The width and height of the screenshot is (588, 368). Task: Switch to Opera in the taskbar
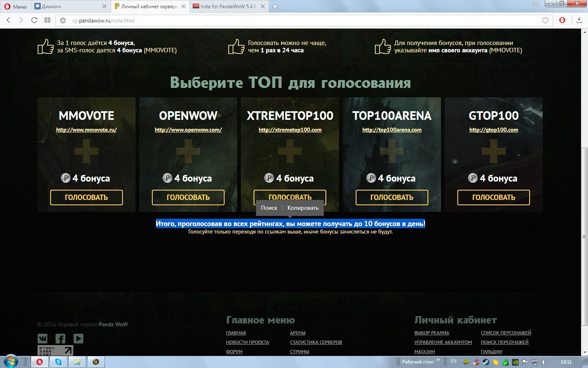tap(40, 362)
